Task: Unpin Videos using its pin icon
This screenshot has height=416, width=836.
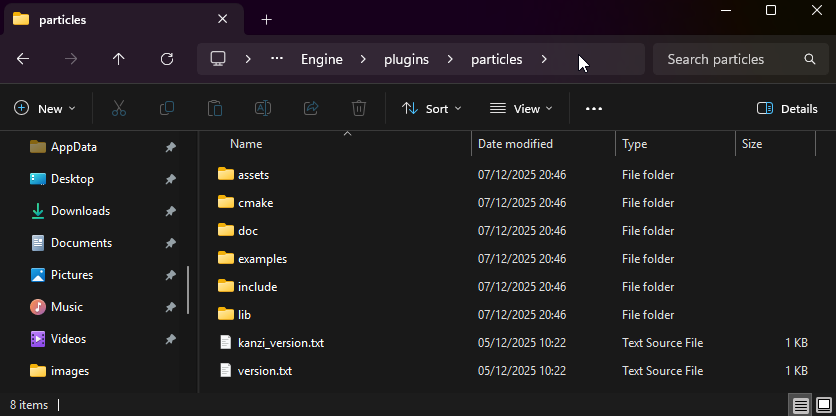Action: [171, 339]
